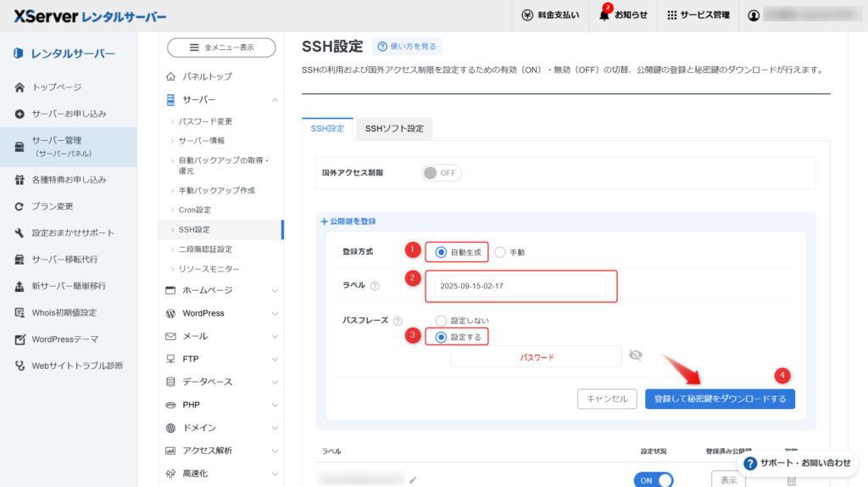Click 登録して秘密鍵をダウンロードする button
868x487 pixels.
click(720, 399)
